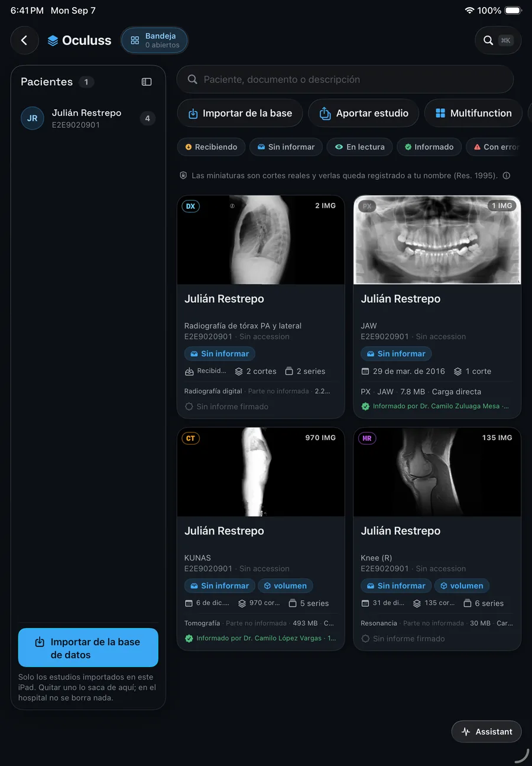Image resolution: width=532 pixels, height=766 pixels.
Task: Toggle the En lectura filter chip
Action: (x=359, y=147)
